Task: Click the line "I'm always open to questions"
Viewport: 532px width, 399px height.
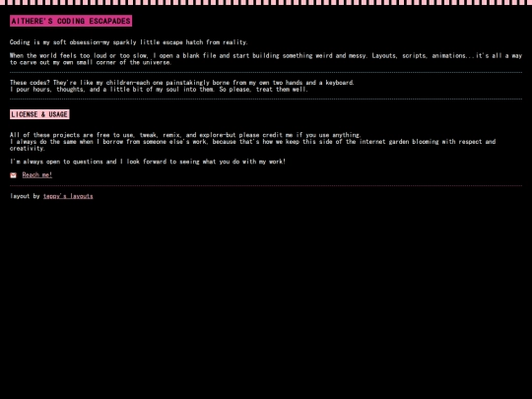Action: coord(148,162)
